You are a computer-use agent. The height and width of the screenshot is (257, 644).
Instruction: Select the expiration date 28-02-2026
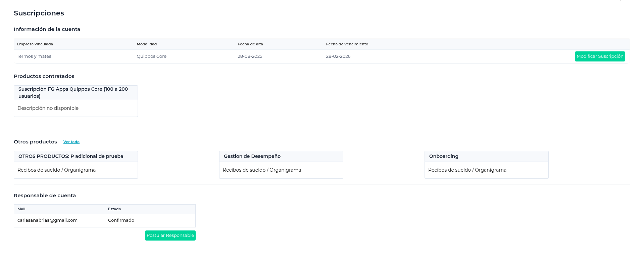(x=338, y=56)
